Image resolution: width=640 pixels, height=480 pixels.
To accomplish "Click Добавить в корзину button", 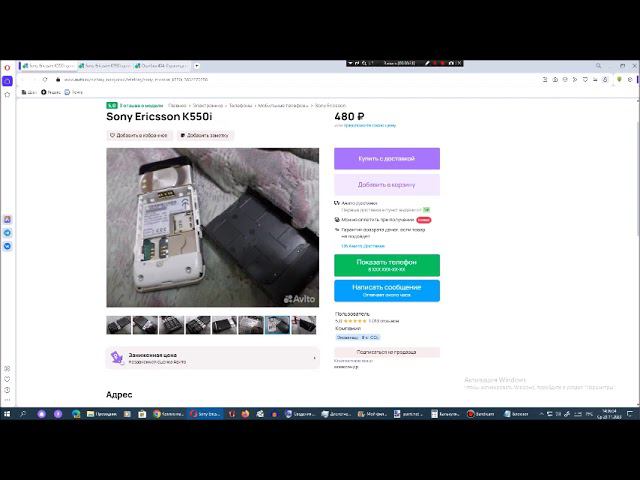I will (x=387, y=185).
